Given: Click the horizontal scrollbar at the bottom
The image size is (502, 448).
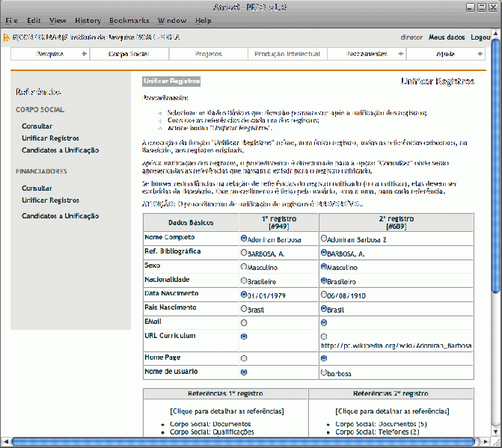Looking at the screenshot, I should pyautogui.click(x=247, y=442).
